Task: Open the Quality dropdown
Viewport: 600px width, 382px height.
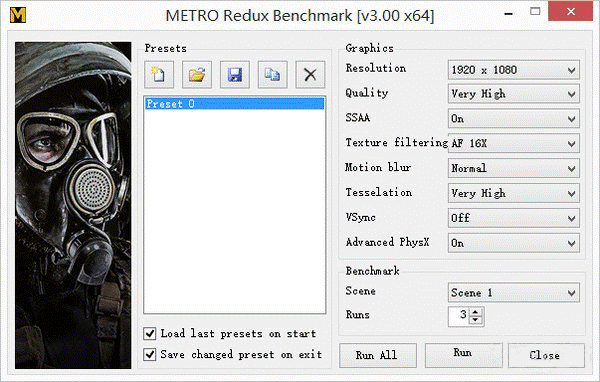Action: 514,94
